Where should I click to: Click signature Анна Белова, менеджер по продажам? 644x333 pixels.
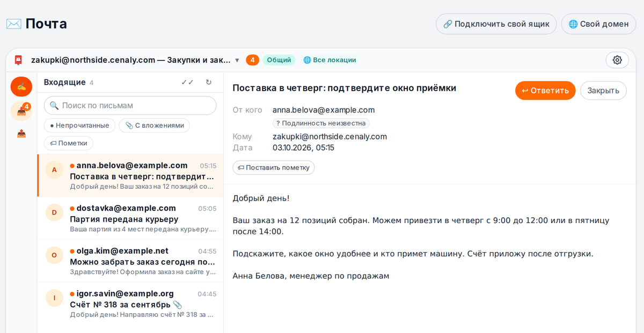311,276
